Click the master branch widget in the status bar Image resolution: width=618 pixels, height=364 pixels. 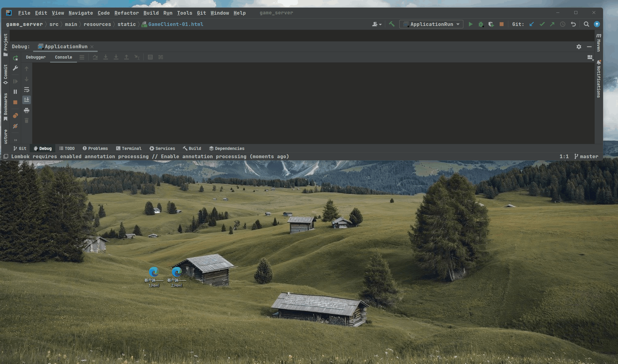(586, 156)
